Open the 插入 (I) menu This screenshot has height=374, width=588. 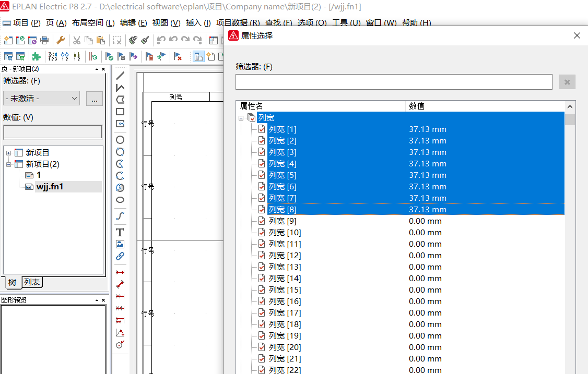pos(198,23)
